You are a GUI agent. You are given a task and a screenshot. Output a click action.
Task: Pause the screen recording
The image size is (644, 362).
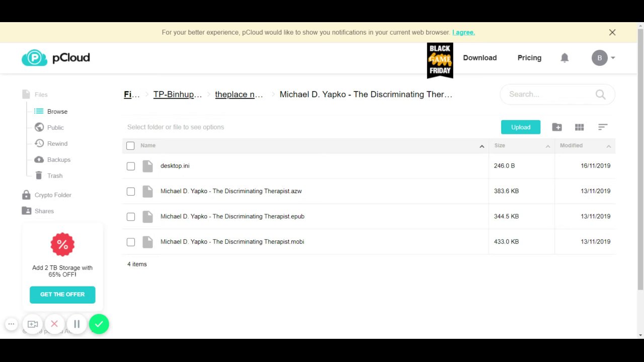pos(77,324)
